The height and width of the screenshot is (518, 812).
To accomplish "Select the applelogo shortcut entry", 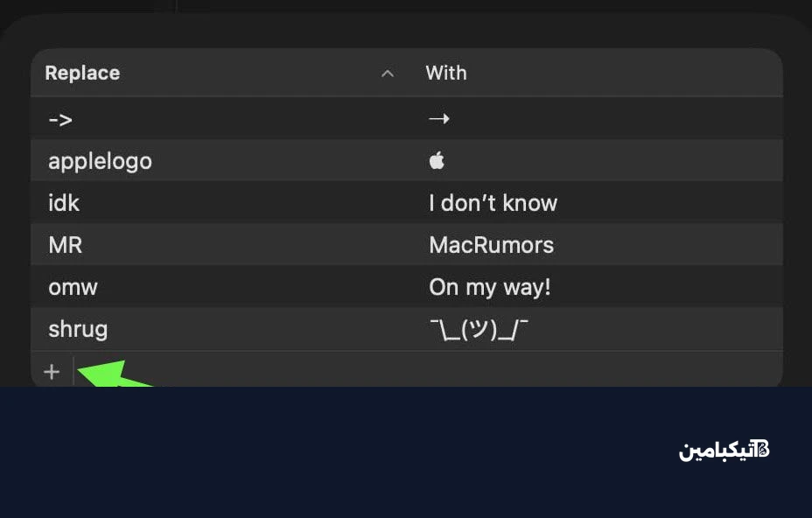I will click(x=100, y=161).
